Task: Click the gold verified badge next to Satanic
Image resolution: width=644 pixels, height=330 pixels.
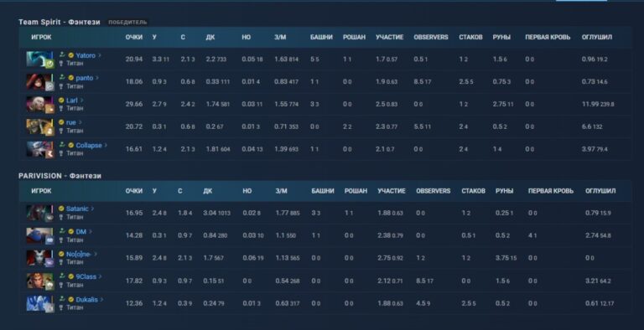Action: pyautogui.click(x=61, y=209)
